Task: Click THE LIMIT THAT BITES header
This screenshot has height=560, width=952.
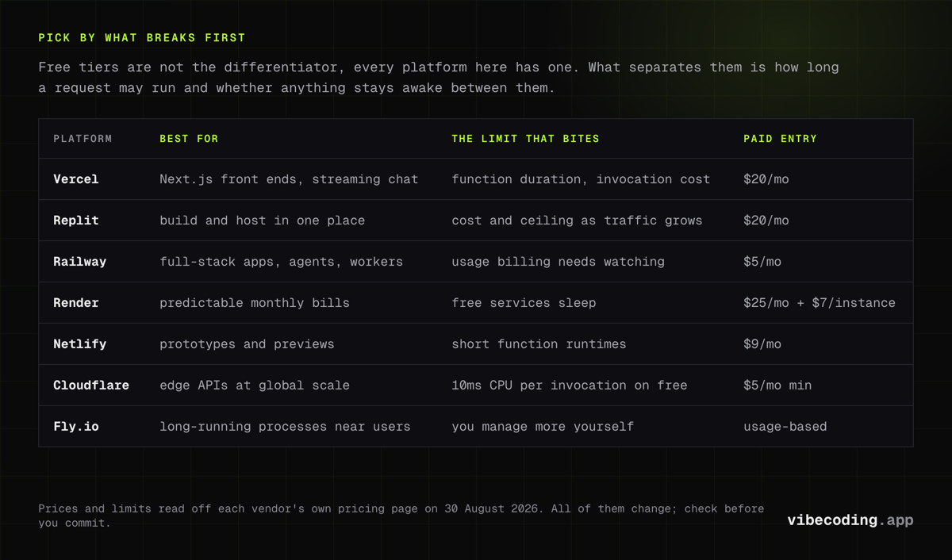Action: [525, 139]
